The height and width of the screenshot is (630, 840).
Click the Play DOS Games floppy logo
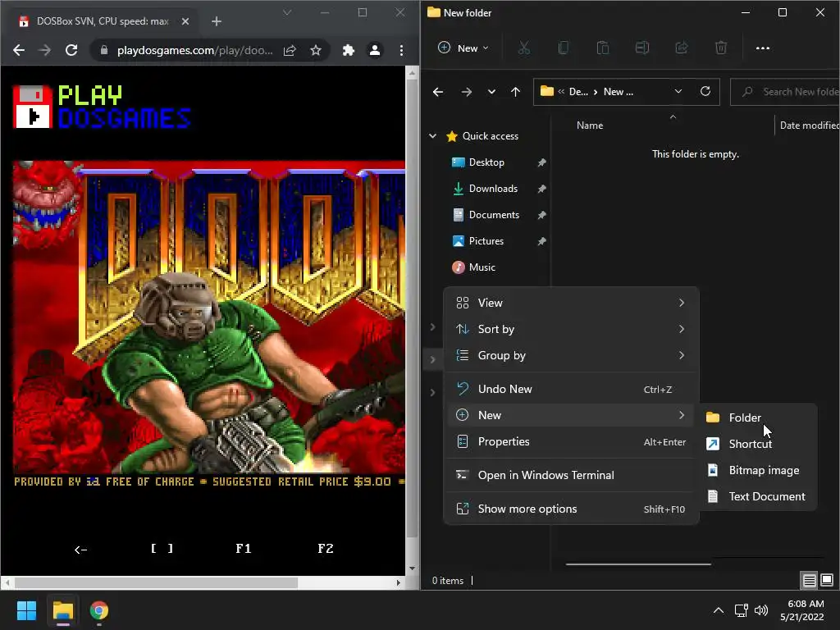coord(32,107)
